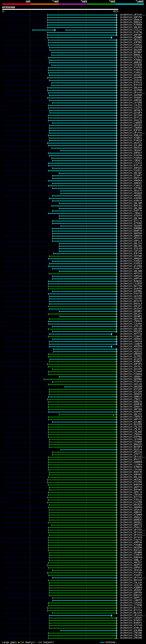146x644 pixels.
Task: Open hit UniRef100_Q9FVP0
Action: pos(131,364)
